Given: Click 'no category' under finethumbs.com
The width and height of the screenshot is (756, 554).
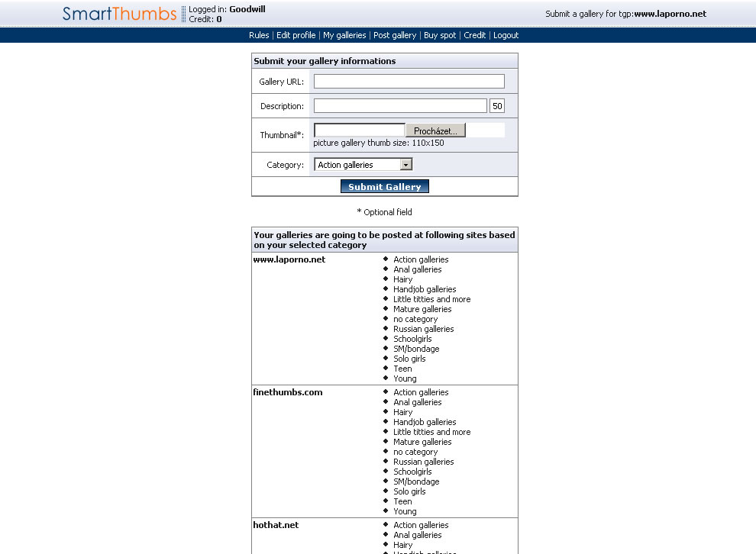Looking at the screenshot, I should click(415, 452).
